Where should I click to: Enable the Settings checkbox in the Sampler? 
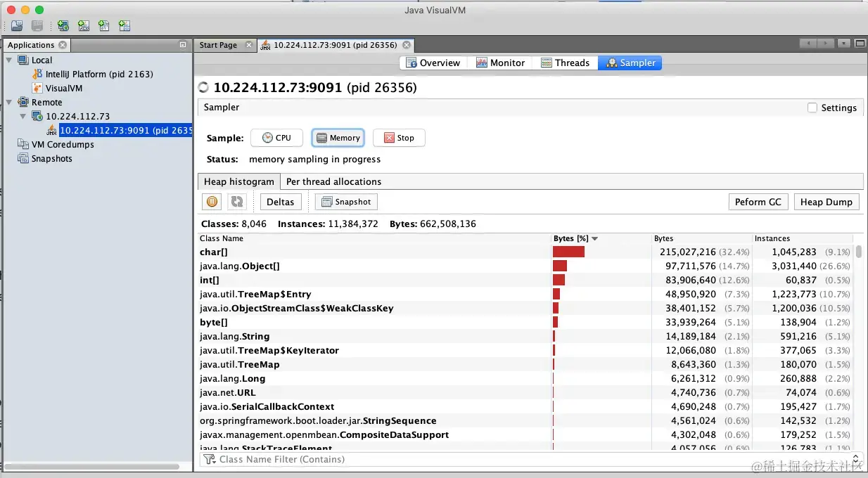pyautogui.click(x=812, y=108)
